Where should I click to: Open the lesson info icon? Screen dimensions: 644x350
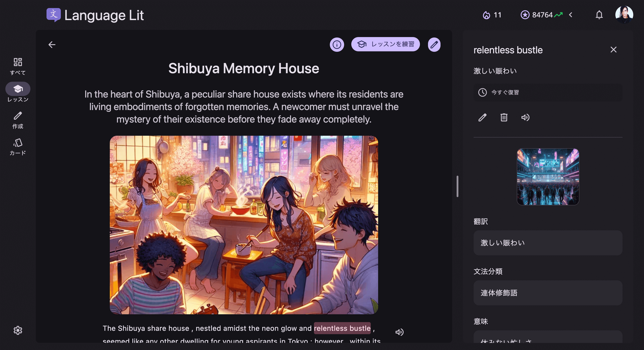[x=337, y=45]
